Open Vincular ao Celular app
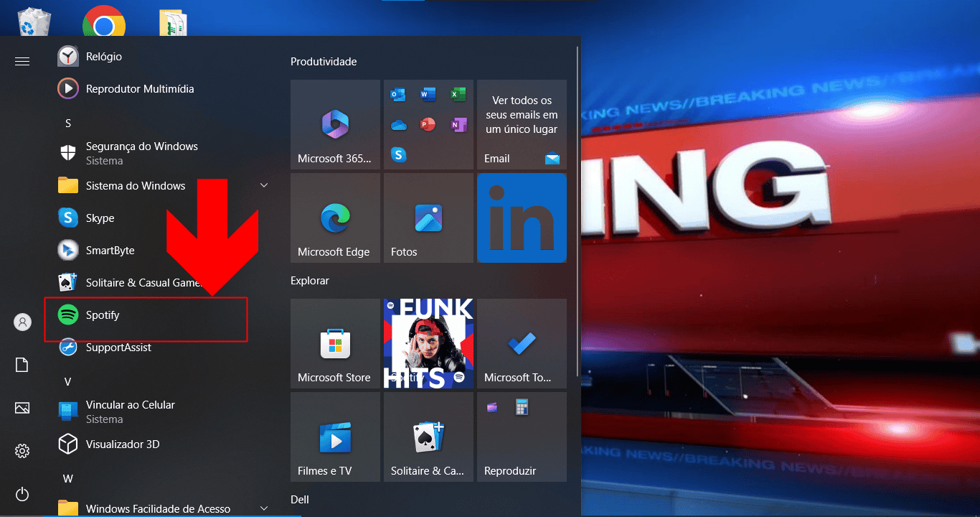Viewport: 980px width, 517px height. (x=162, y=411)
